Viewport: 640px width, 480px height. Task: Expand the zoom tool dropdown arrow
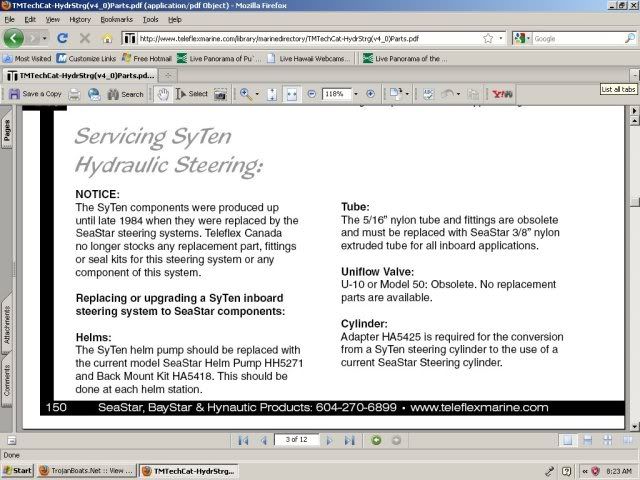pyautogui.click(x=257, y=94)
